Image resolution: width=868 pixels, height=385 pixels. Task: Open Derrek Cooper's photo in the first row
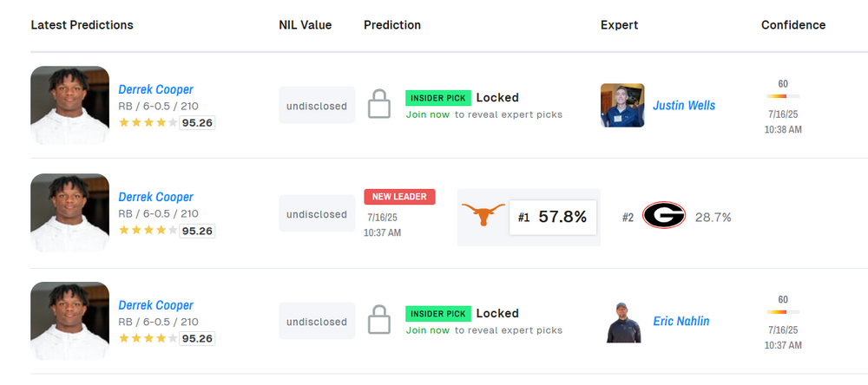[x=69, y=105]
